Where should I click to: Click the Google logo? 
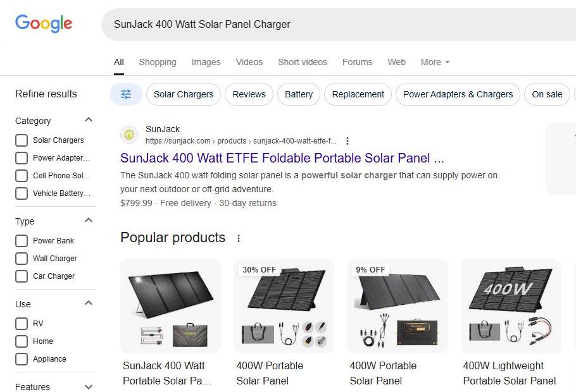coord(44,24)
